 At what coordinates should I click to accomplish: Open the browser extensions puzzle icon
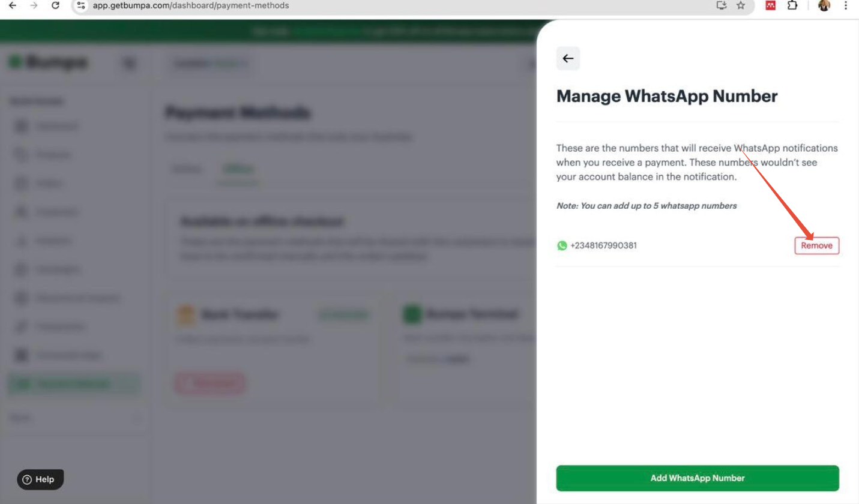coord(792,5)
